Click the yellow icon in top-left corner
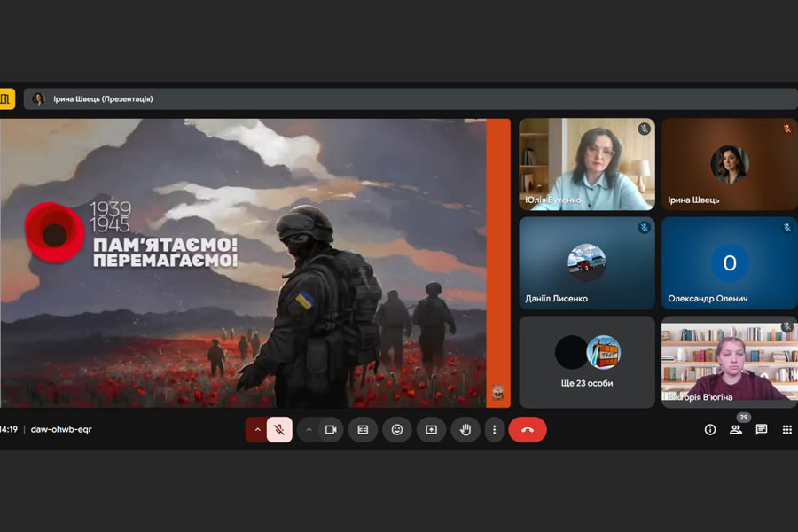 [6, 98]
